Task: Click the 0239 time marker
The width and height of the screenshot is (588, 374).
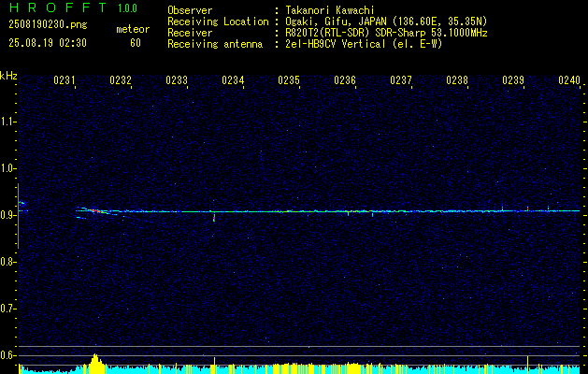Action: 513,80
